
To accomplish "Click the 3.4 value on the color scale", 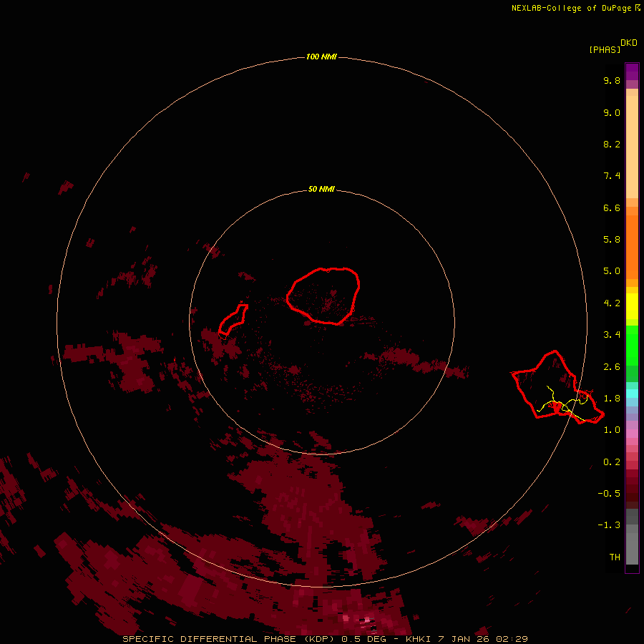I will pos(612,335).
